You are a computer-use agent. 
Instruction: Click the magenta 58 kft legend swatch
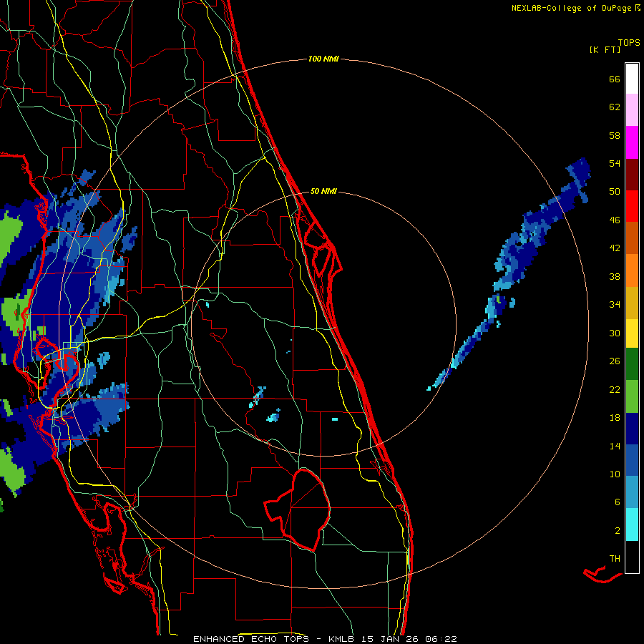[x=632, y=142]
